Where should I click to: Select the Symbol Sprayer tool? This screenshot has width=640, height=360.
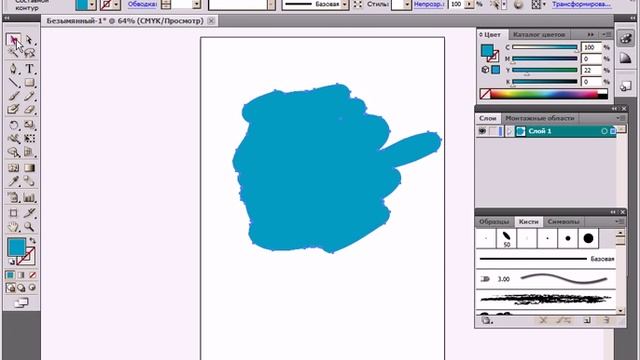pyautogui.click(x=13, y=198)
